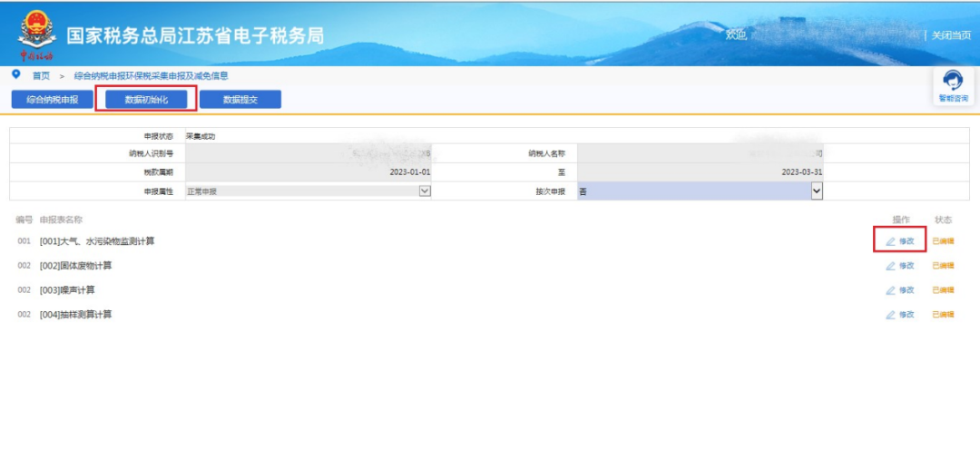Select row text [004]抽样测算计算
980x450 pixels.
point(75,315)
